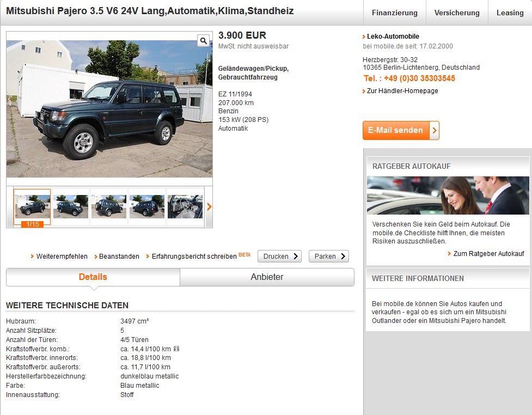Click the Ratgeber Autokauf banner image
Viewport: 532px width, 415px height.
coord(448,196)
